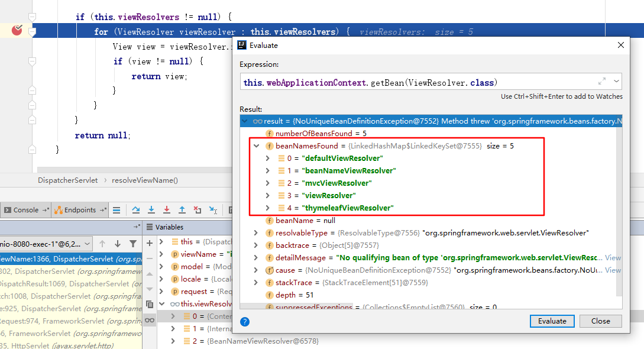This screenshot has width=644, height=349.
Task: Click the Step Over debugger icon
Action: pyautogui.click(x=136, y=210)
